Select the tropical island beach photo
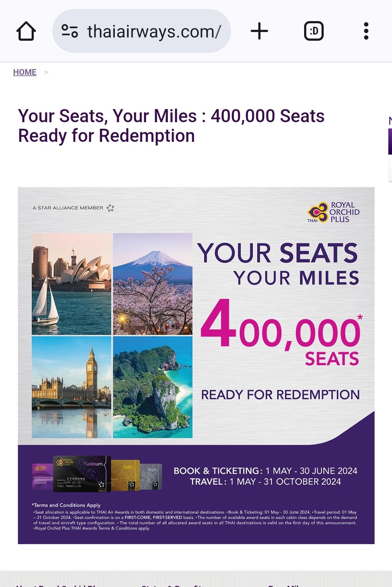This screenshot has height=587, width=392. (x=153, y=387)
